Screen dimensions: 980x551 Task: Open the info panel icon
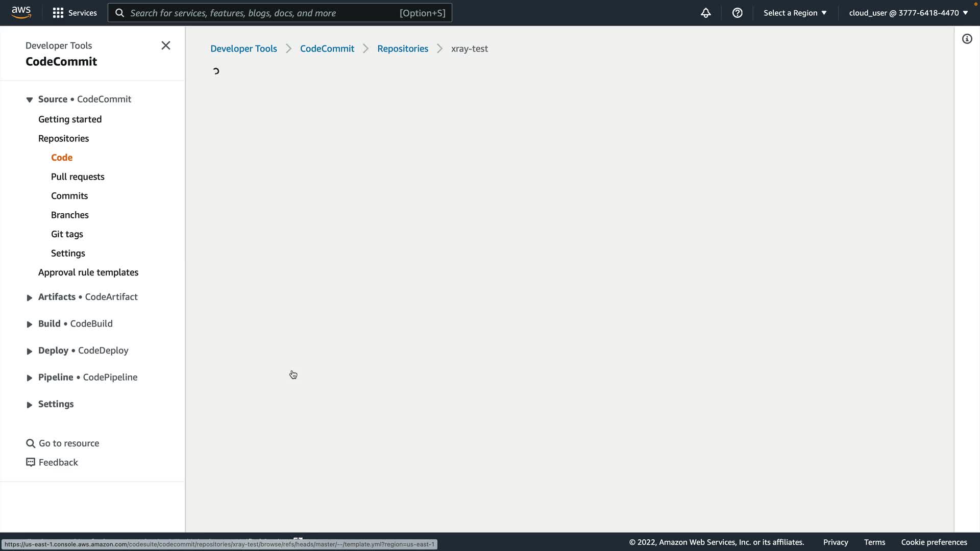tap(967, 39)
